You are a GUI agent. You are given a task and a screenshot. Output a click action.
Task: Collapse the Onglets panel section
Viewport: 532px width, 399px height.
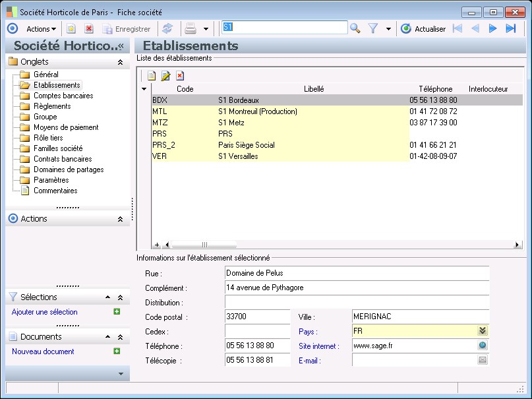[120, 62]
